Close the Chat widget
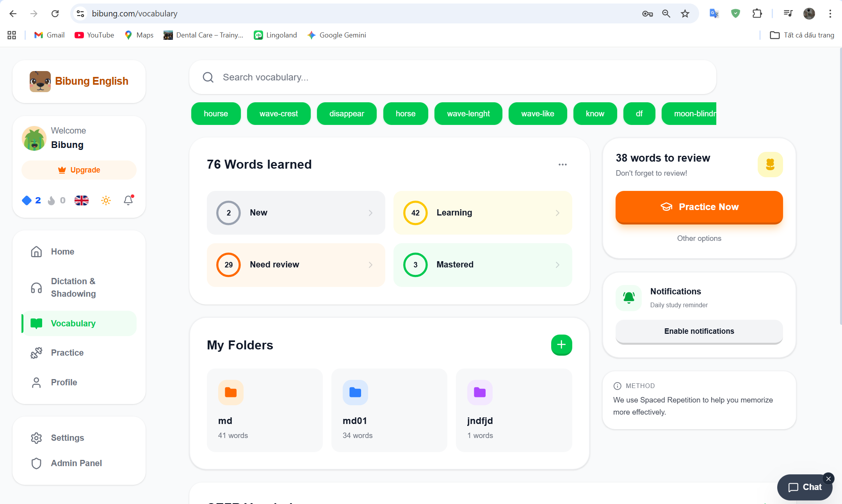 pos(828,479)
